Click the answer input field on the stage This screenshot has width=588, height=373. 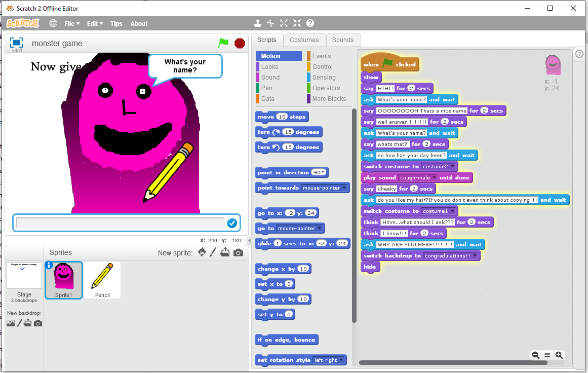[x=120, y=223]
